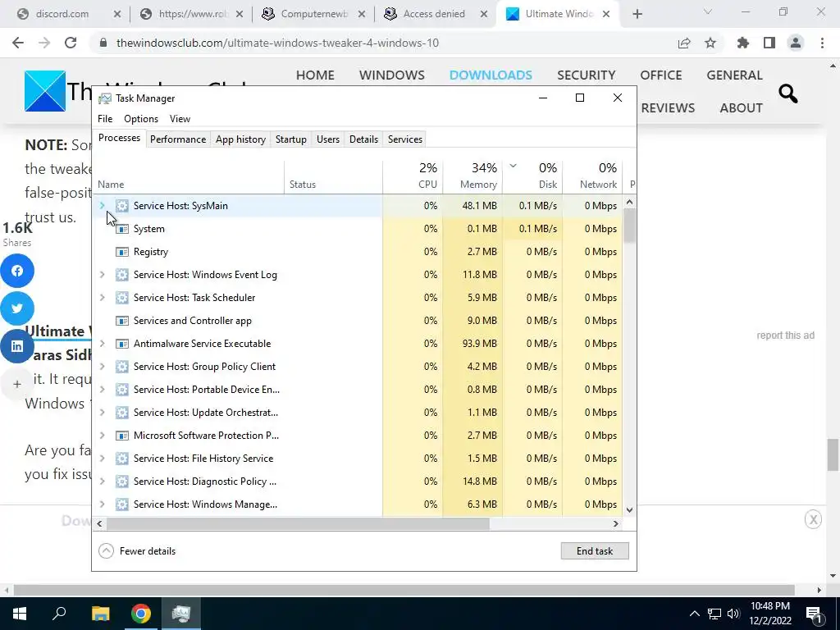The width and height of the screenshot is (840, 630).
Task: Expand Service Host: Windows Event Log
Action: pos(102,275)
